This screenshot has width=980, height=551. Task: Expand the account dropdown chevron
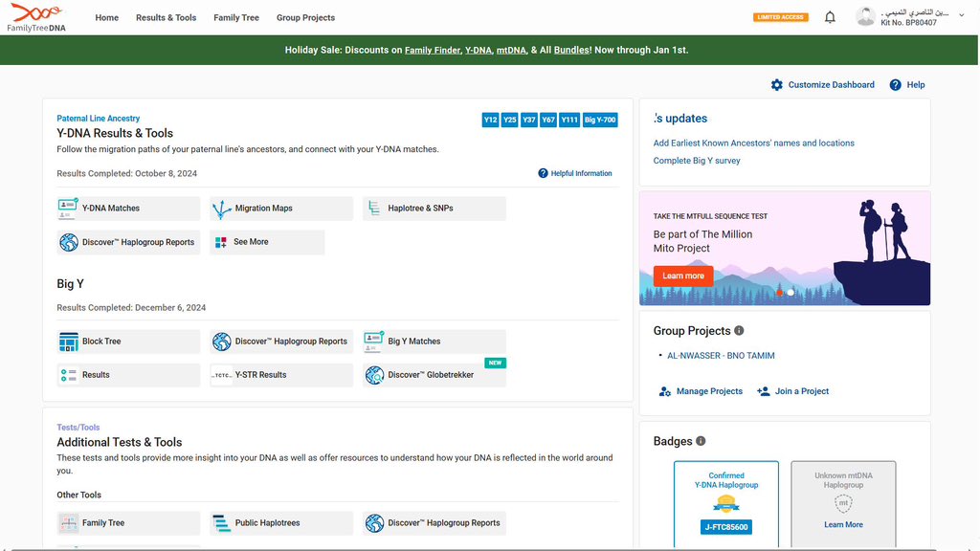[x=961, y=15]
